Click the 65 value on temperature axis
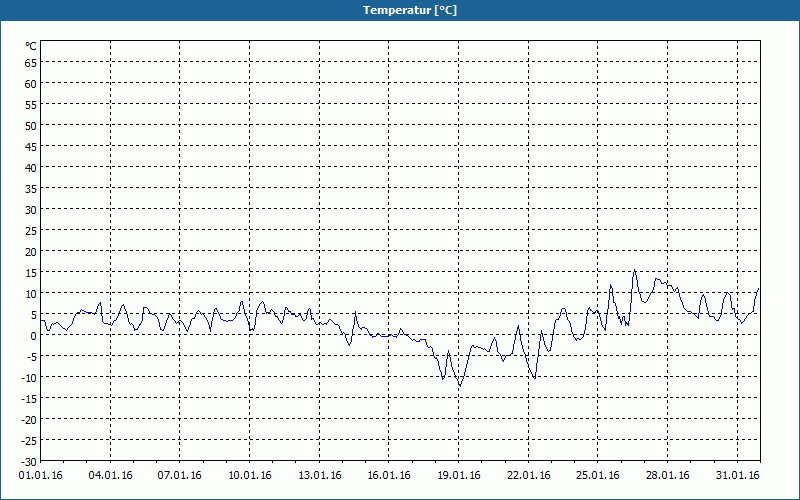 [x=31, y=63]
